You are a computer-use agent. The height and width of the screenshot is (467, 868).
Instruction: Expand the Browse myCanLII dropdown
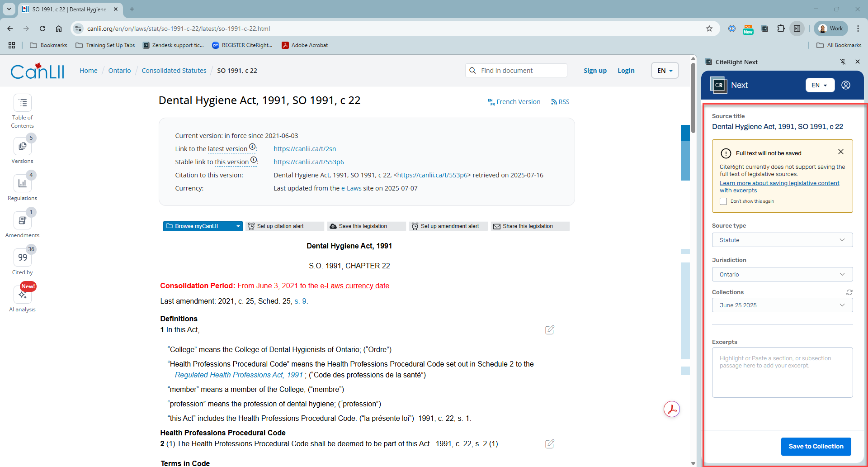coord(238,226)
